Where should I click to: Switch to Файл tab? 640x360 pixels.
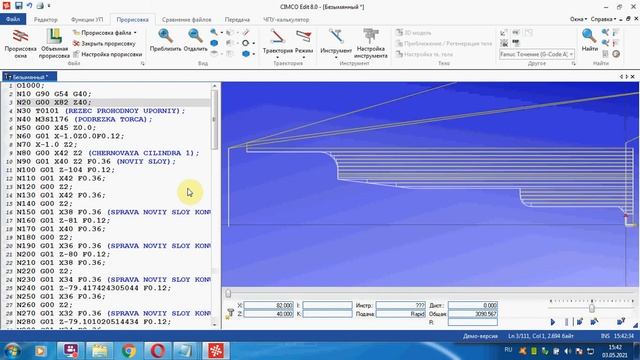[x=13, y=19]
